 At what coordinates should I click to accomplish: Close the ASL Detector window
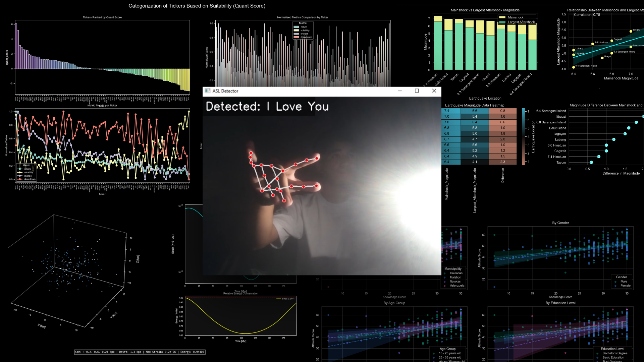pos(434,91)
